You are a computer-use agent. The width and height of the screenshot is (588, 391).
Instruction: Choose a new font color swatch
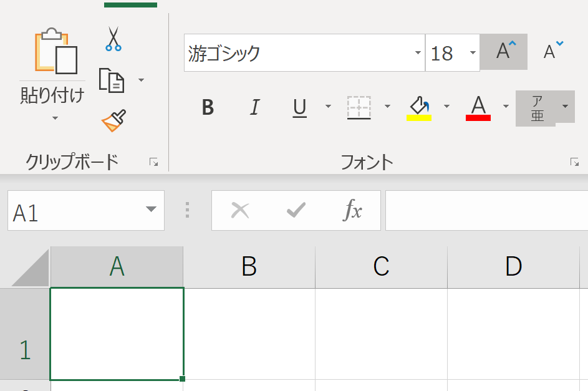478,107
